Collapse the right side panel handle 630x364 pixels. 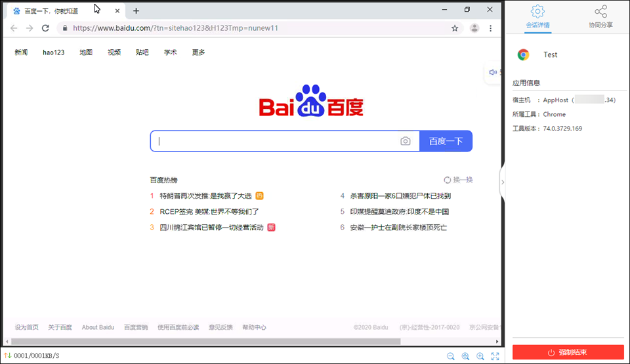(503, 182)
